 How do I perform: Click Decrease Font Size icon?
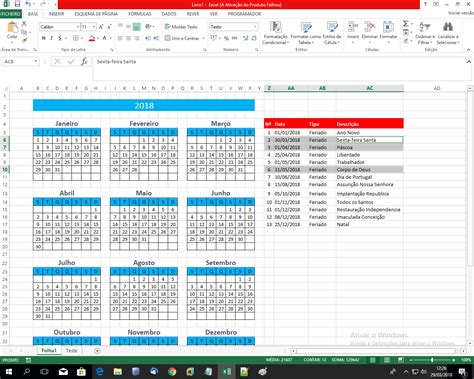click(109, 27)
